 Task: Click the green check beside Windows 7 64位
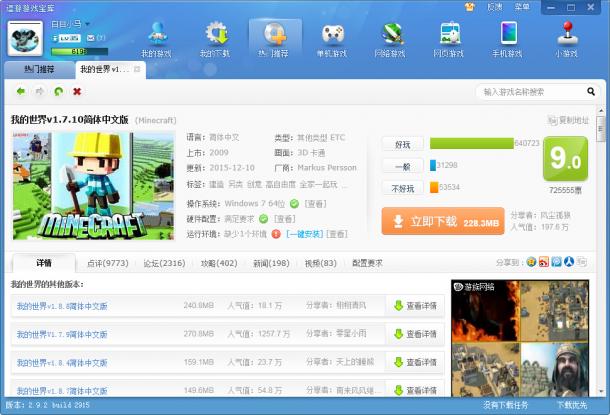294,203
